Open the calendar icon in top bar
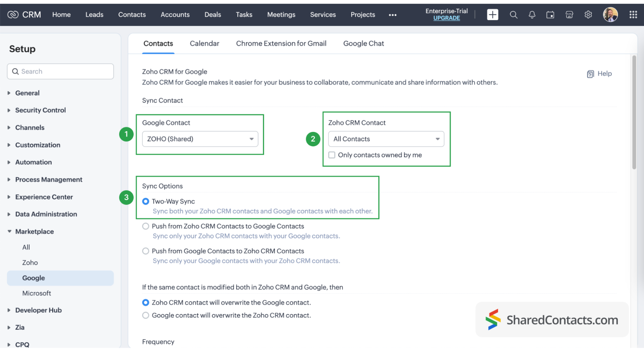The width and height of the screenshot is (644, 362). point(550,14)
